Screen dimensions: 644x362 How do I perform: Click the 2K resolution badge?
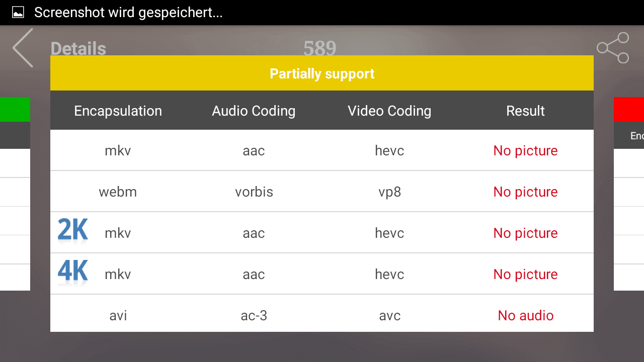(73, 231)
